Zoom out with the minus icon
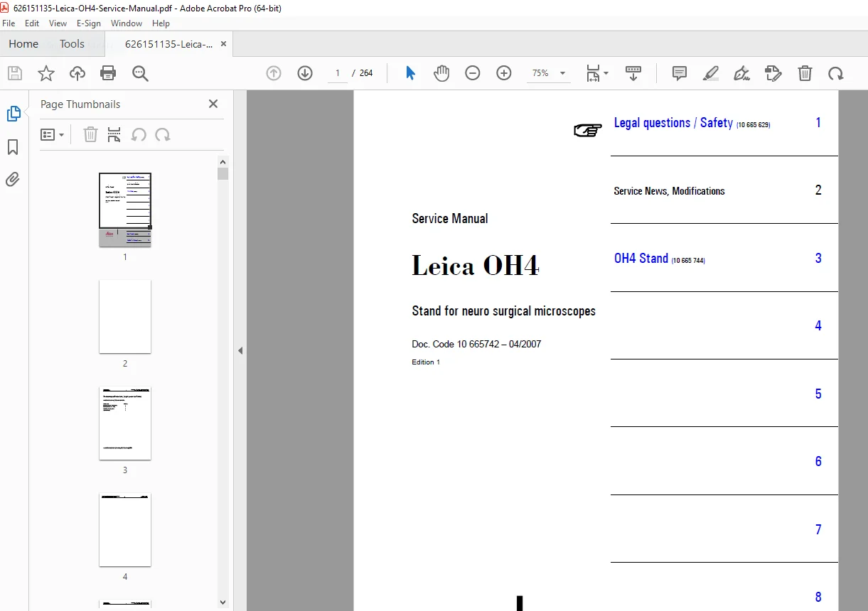Viewport: 868px width, 611px height. 473,72
